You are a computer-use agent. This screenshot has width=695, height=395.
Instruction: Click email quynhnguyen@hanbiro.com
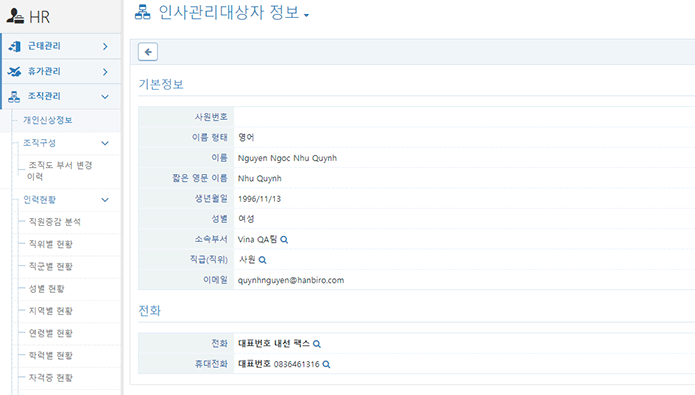pyautogui.click(x=291, y=280)
